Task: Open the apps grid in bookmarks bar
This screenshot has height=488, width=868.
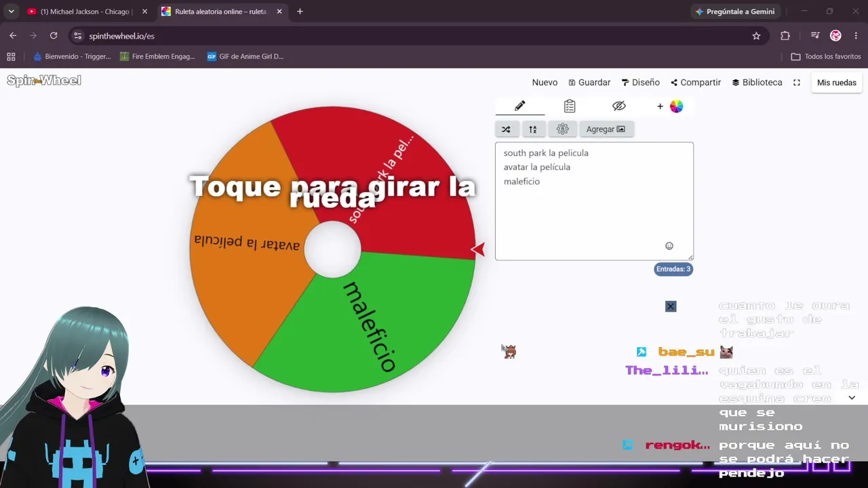Action: coord(11,57)
